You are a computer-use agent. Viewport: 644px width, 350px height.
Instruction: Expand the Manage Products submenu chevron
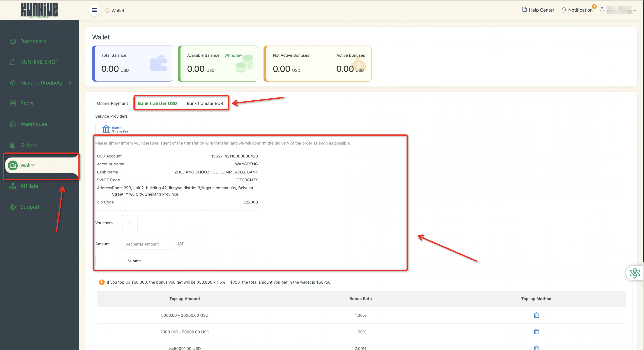pos(70,83)
